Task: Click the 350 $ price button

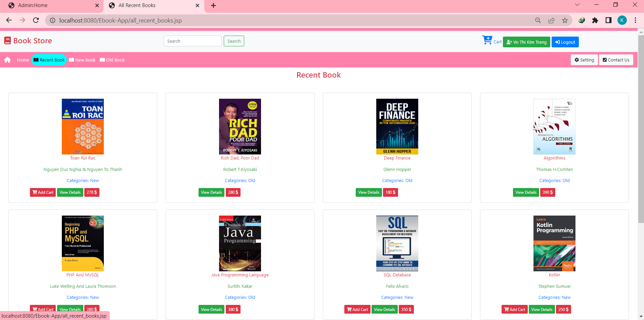Action: point(406,309)
